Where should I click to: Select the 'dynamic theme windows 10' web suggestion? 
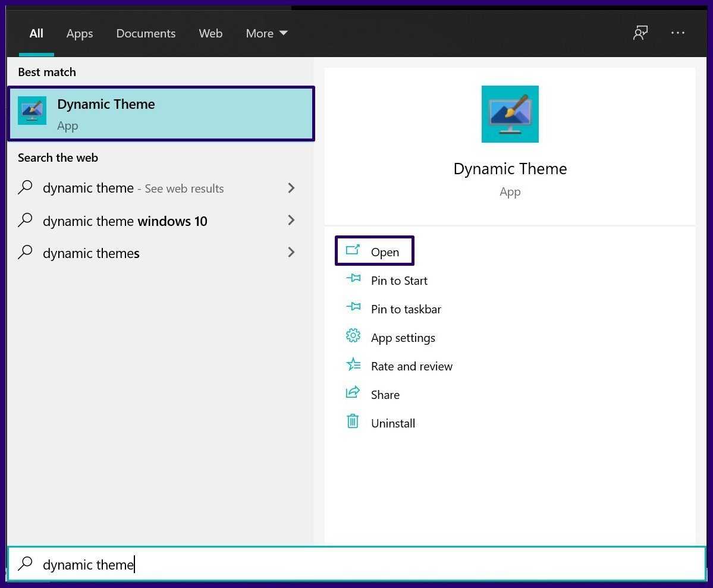pos(125,221)
